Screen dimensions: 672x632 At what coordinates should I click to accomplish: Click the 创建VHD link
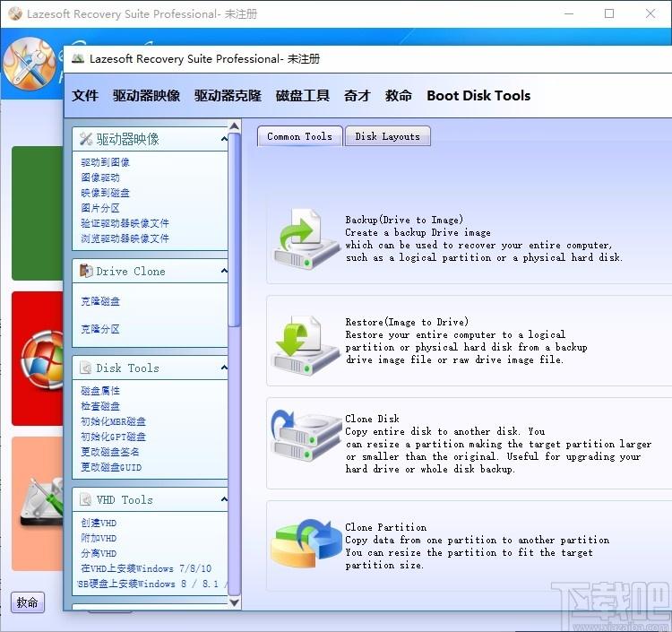(x=99, y=523)
